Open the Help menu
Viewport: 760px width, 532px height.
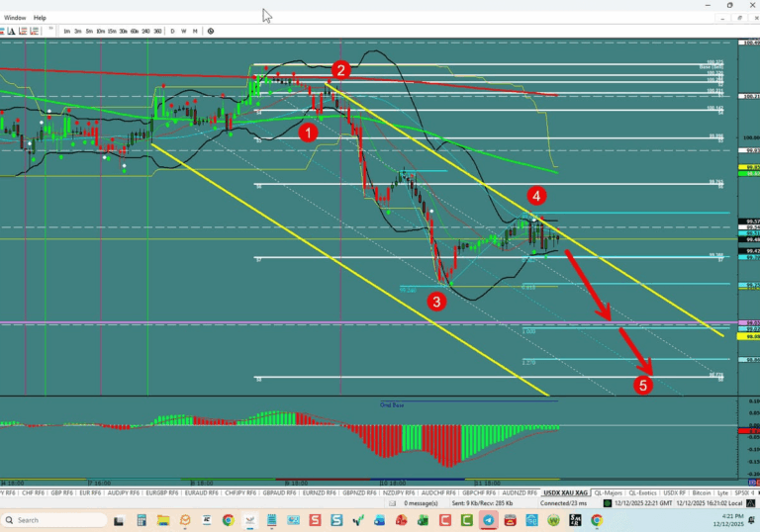40,18
